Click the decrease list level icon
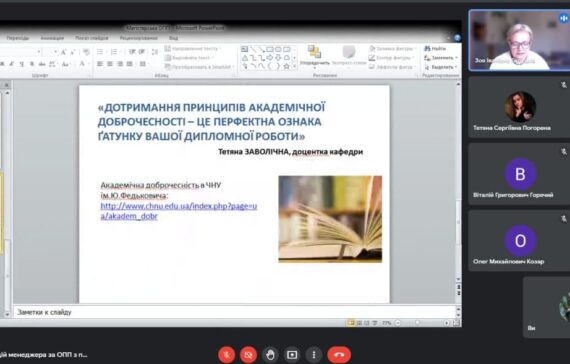This screenshot has height=364, width=570. tap(132, 52)
